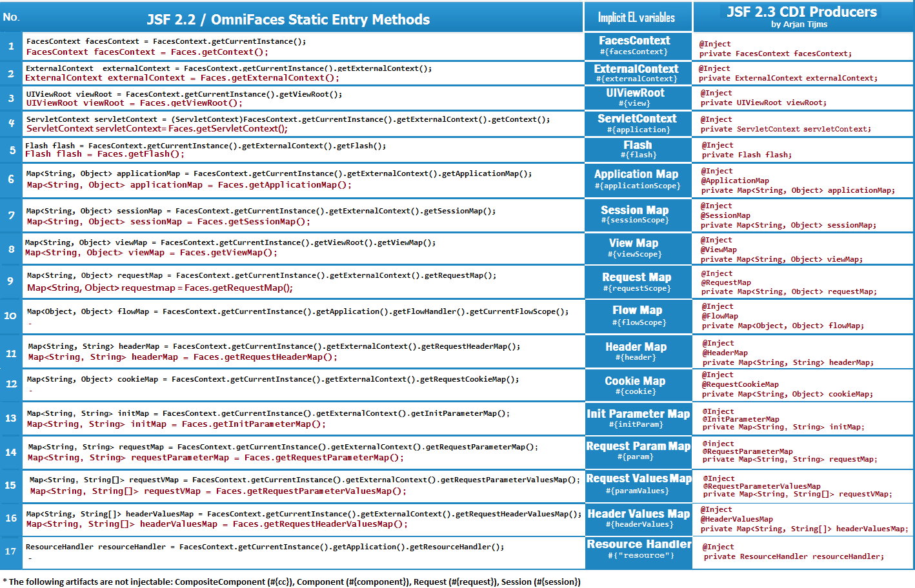The height and width of the screenshot is (588, 915).
Task: Select 'private Flash flash;' injection
Action: [747, 155]
